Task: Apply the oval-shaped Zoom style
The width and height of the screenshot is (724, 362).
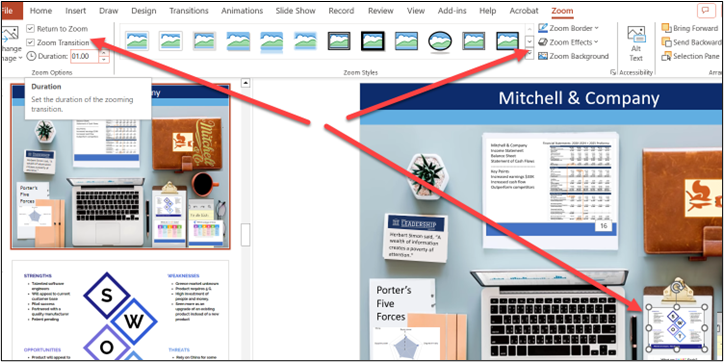Action: coord(440,41)
